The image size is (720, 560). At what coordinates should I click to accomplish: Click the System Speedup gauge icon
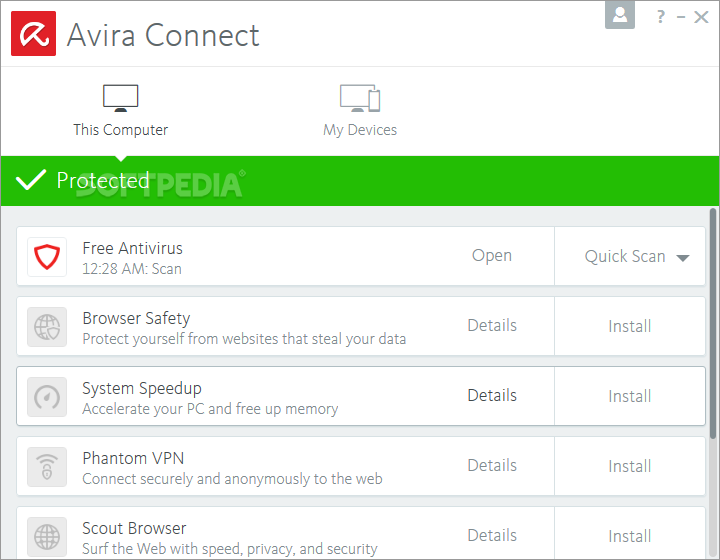click(x=47, y=397)
